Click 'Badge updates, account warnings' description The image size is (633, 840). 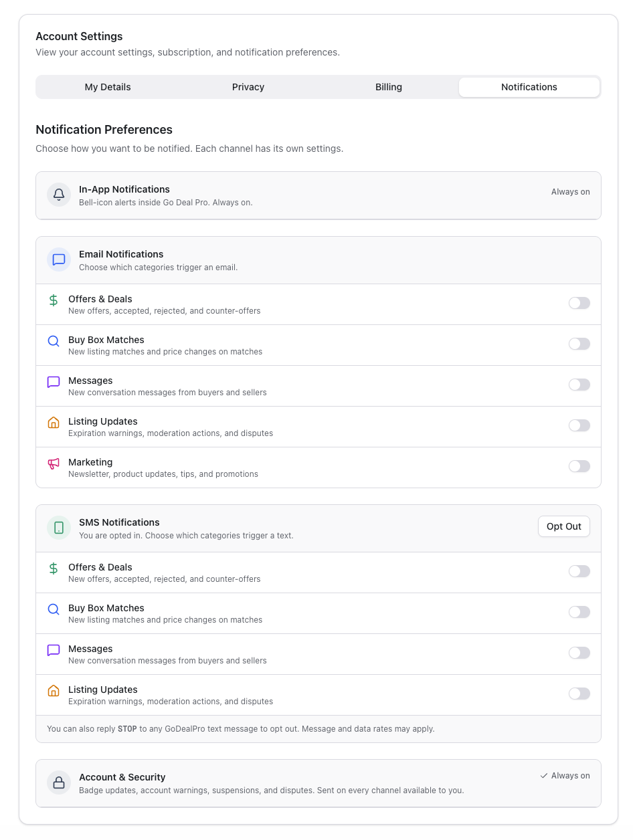coord(272,791)
